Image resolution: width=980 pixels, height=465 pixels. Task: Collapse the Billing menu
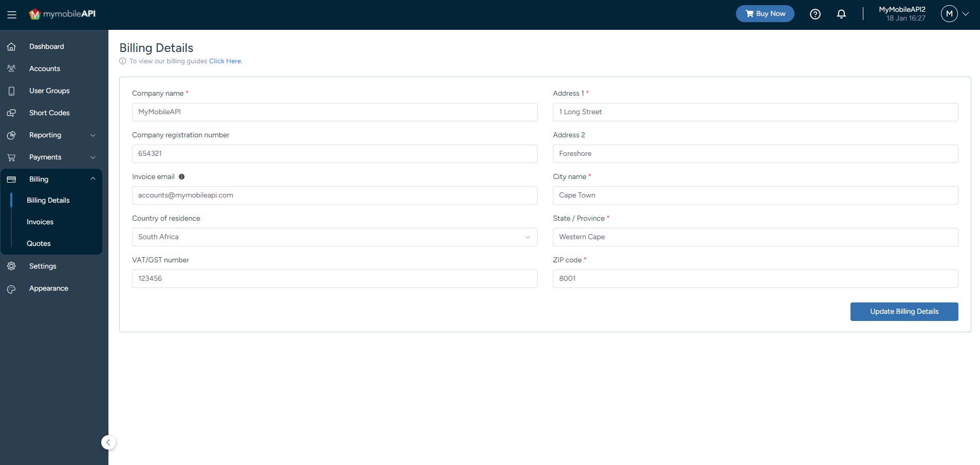(39, 179)
